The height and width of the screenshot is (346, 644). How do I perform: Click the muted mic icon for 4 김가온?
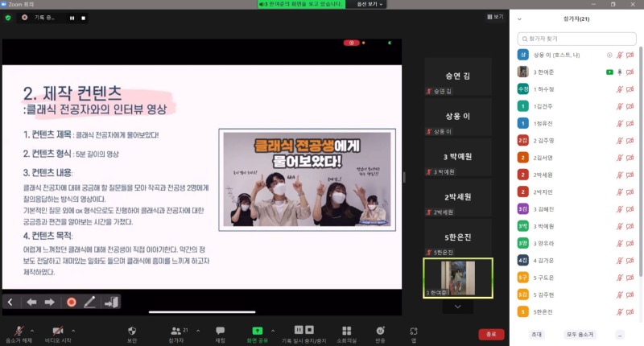620,261
